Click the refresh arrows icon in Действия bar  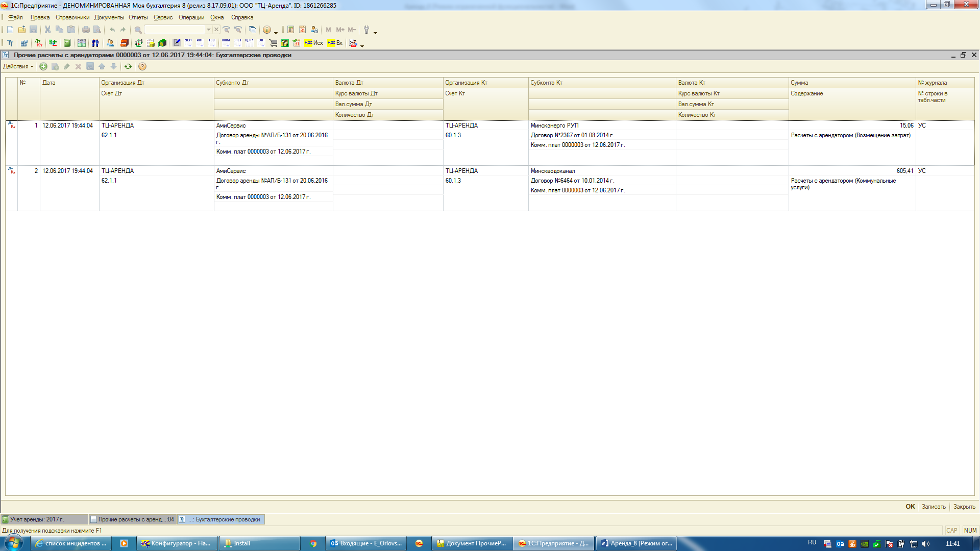128,66
